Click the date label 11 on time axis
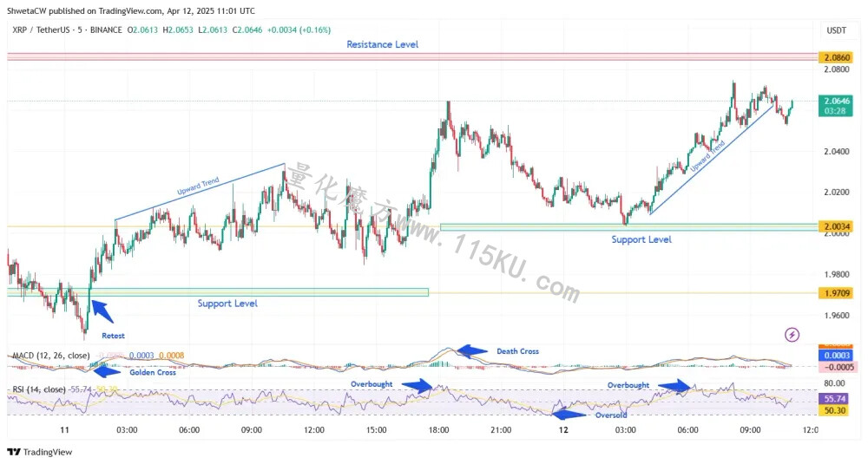Screen dimensions: 868x464 click(65, 430)
